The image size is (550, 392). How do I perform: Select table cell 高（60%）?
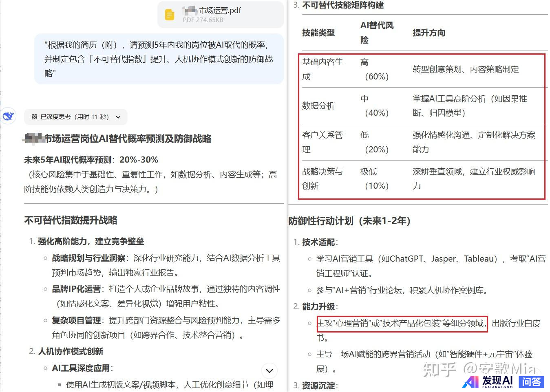click(x=375, y=69)
